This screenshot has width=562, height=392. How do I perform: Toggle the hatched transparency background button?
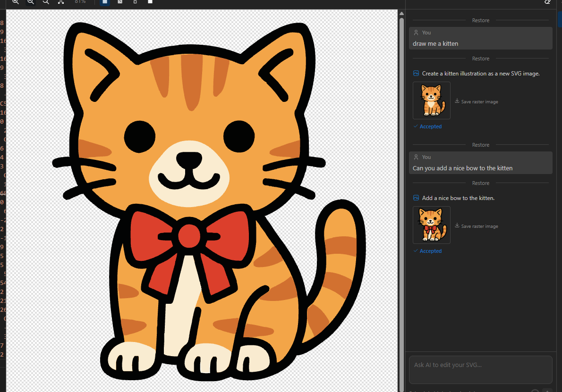[x=120, y=1]
